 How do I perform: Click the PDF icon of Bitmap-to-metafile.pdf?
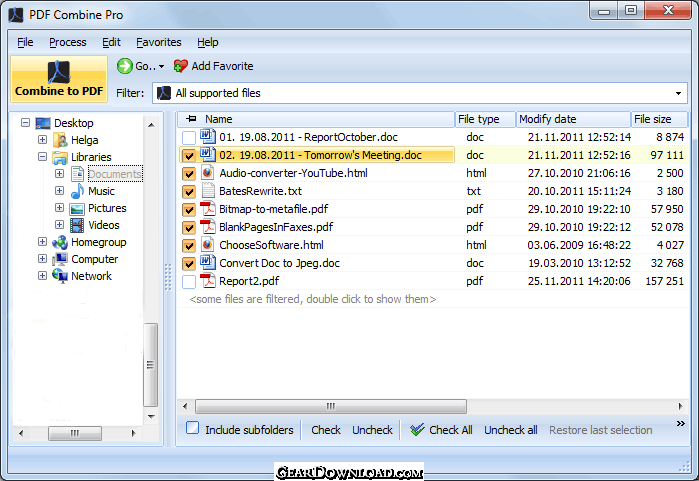[x=207, y=208]
